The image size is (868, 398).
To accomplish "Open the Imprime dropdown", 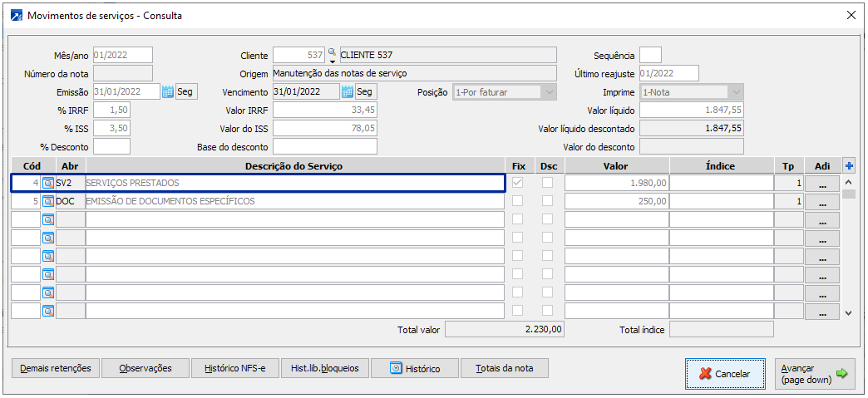I will pos(735,92).
